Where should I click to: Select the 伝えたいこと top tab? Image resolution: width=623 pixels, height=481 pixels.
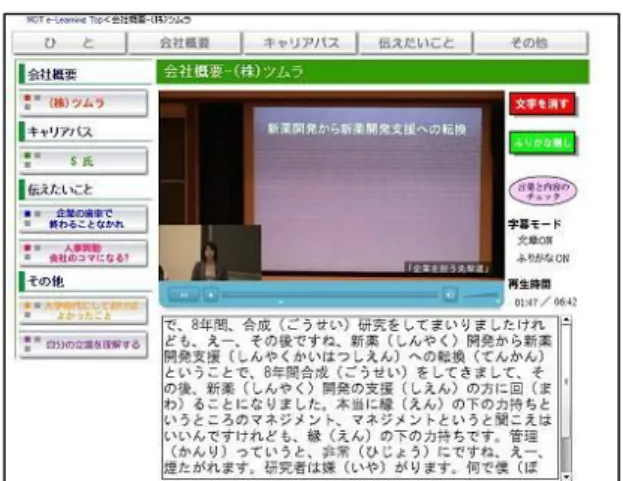click(x=416, y=43)
